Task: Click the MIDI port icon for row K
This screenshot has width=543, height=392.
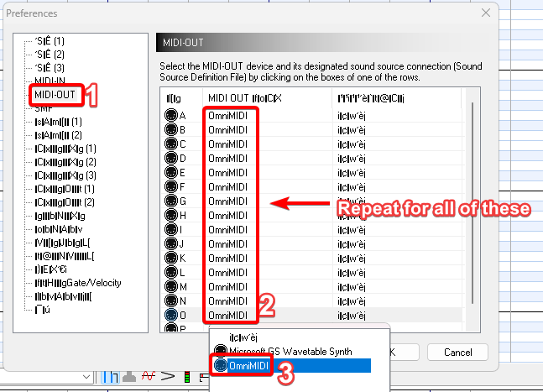Action: [x=171, y=258]
